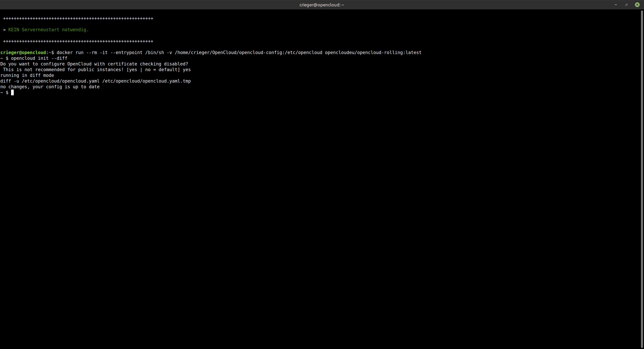Close the crieger@opencloud terminal window
The image size is (644, 349).
[637, 5]
